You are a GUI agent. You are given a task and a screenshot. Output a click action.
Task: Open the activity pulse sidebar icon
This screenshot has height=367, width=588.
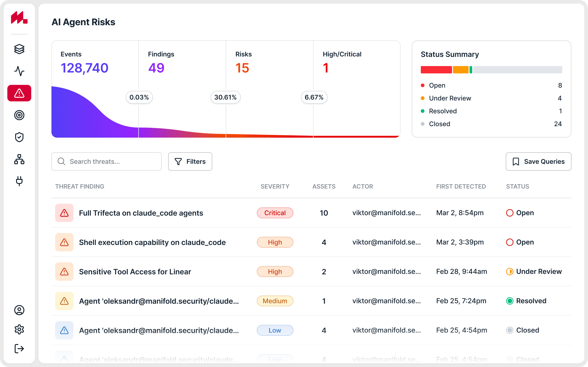[x=19, y=71]
